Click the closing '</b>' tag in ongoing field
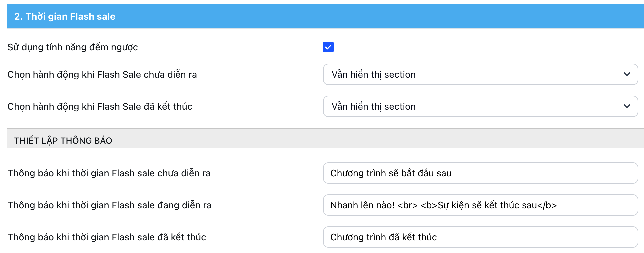Image resolution: width=644 pixels, height=253 pixels. tap(547, 205)
